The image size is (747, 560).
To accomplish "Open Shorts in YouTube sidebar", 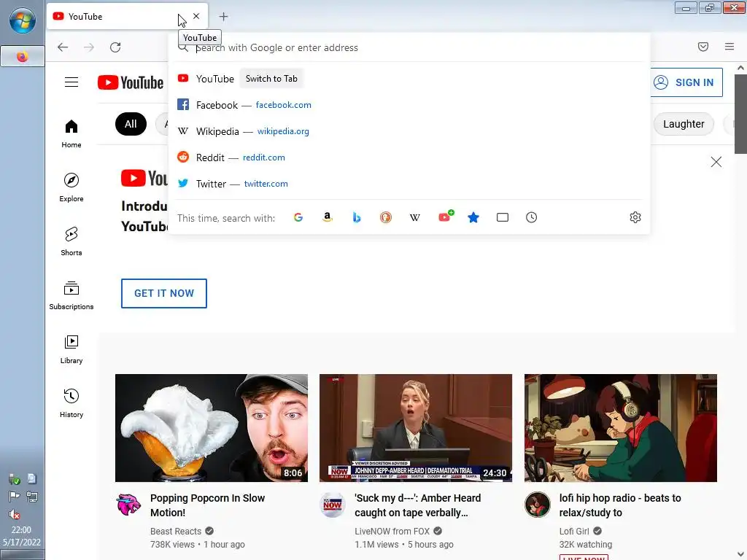I will pyautogui.click(x=71, y=241).
